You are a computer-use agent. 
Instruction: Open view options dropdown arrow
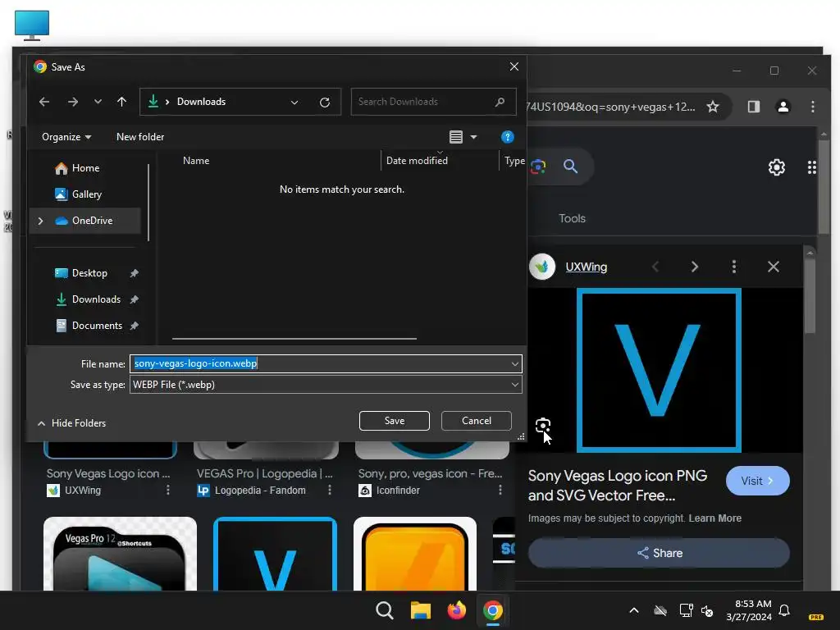click(x=473, y=137)
